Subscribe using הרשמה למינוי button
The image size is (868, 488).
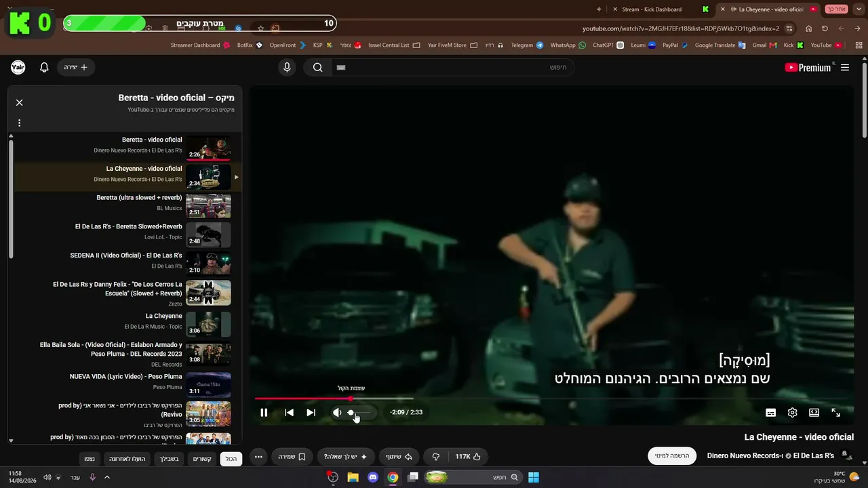click(x=672, y=455)
